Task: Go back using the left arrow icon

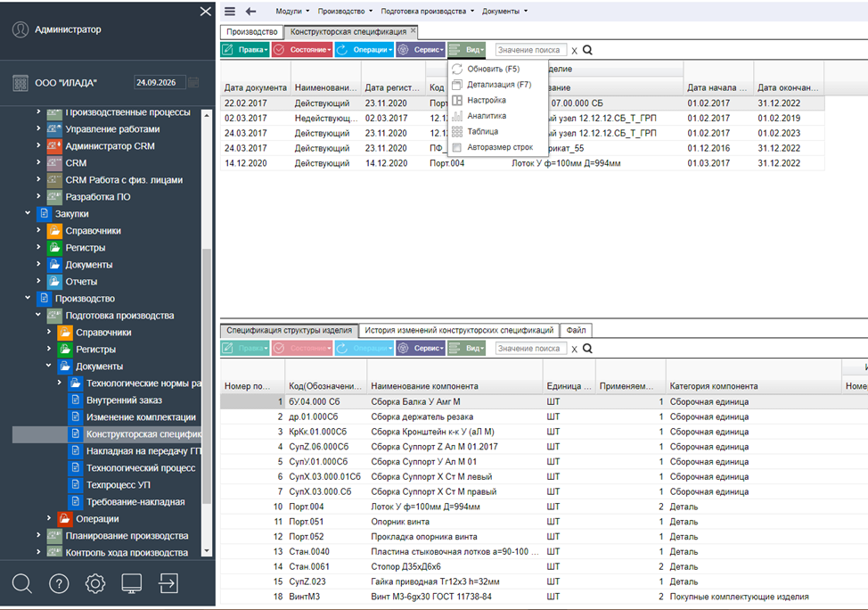Action: [250, 11]
